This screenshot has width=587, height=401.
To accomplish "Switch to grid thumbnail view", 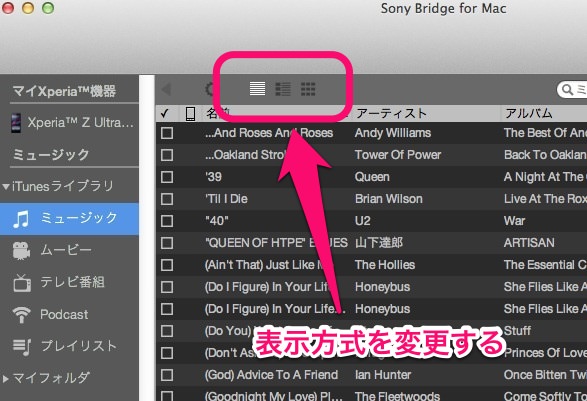I will click(308, 89).
